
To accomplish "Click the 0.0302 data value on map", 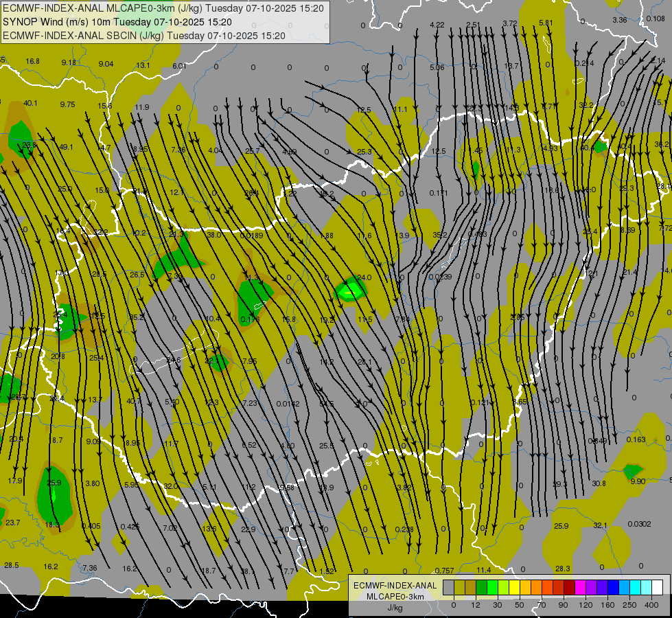I will pos(638,524).
